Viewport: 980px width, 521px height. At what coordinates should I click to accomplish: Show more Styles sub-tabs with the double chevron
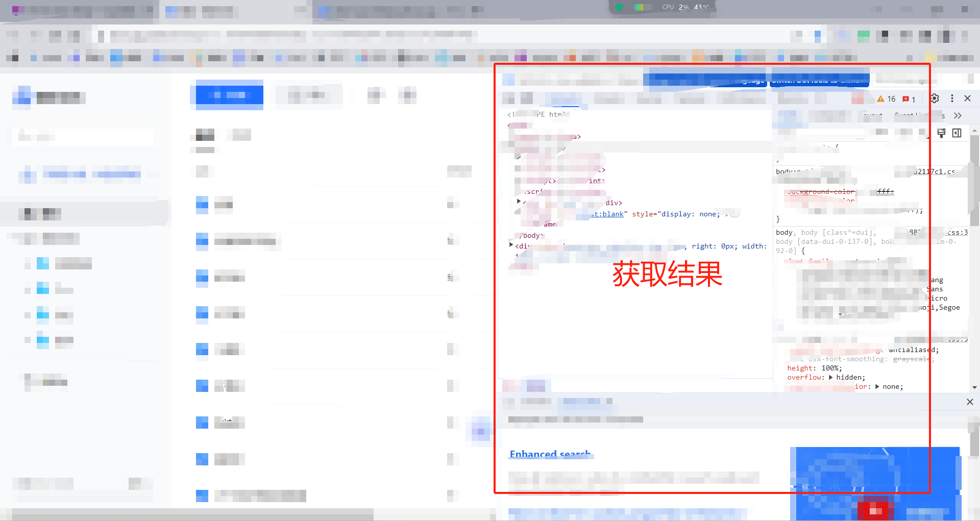pyautogui.click(x=958, y=116)
